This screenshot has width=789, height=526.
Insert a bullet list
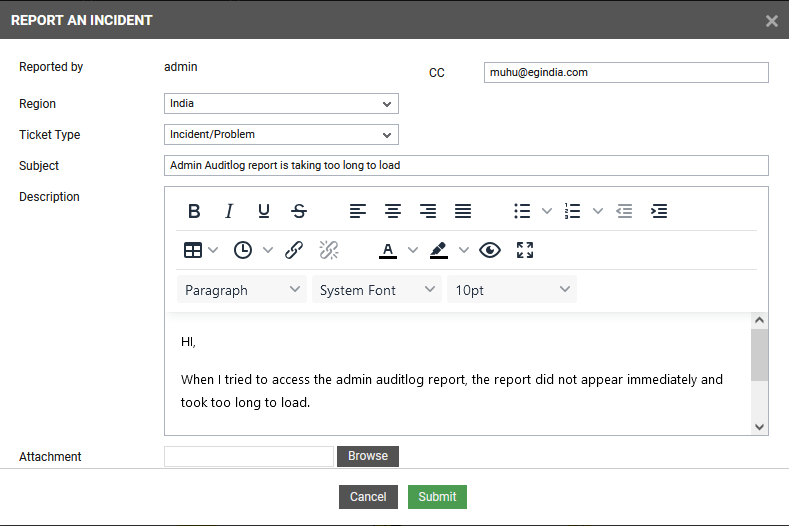pos(522,211)
